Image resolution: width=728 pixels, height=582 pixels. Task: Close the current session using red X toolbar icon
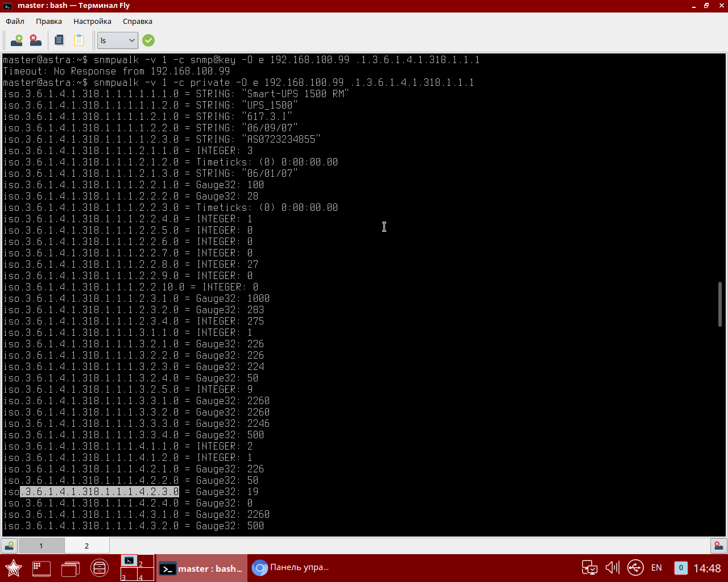tap(34, 40)
